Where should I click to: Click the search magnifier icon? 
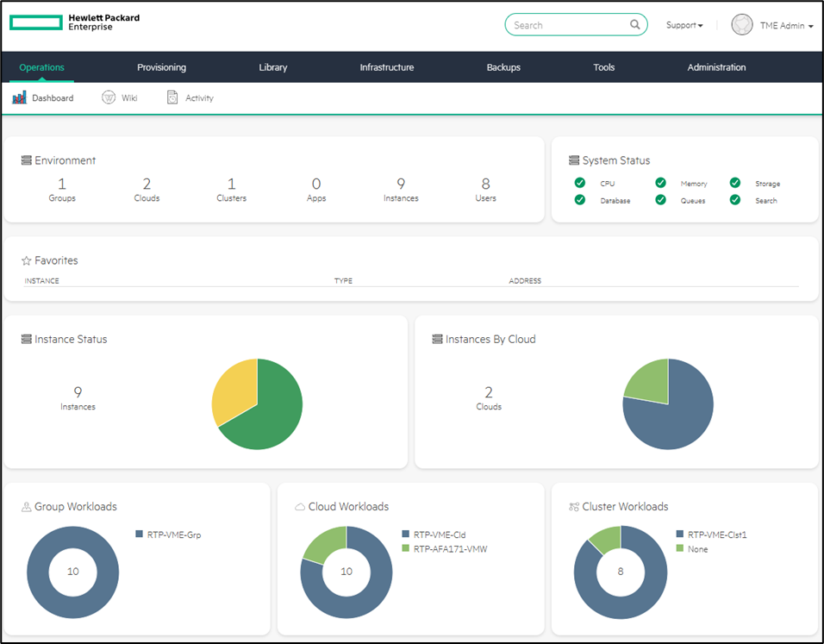[x=634, y=25]
